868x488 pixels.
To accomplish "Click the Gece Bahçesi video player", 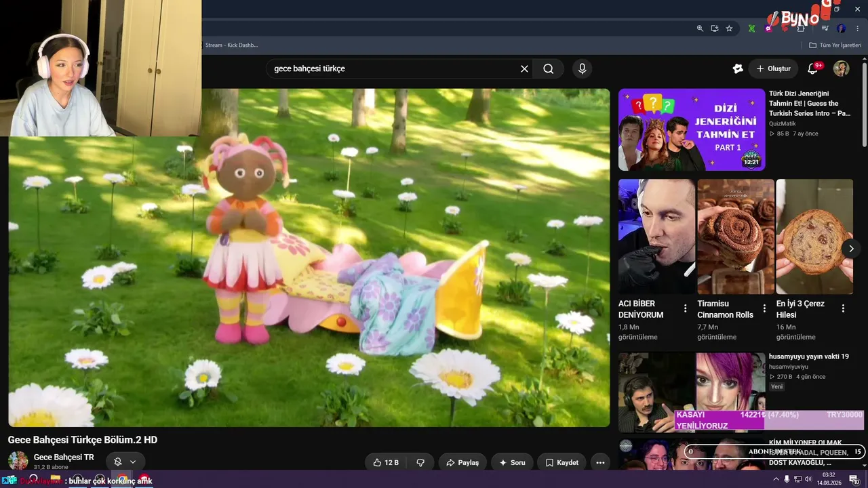I will click(x=309, y=258).
